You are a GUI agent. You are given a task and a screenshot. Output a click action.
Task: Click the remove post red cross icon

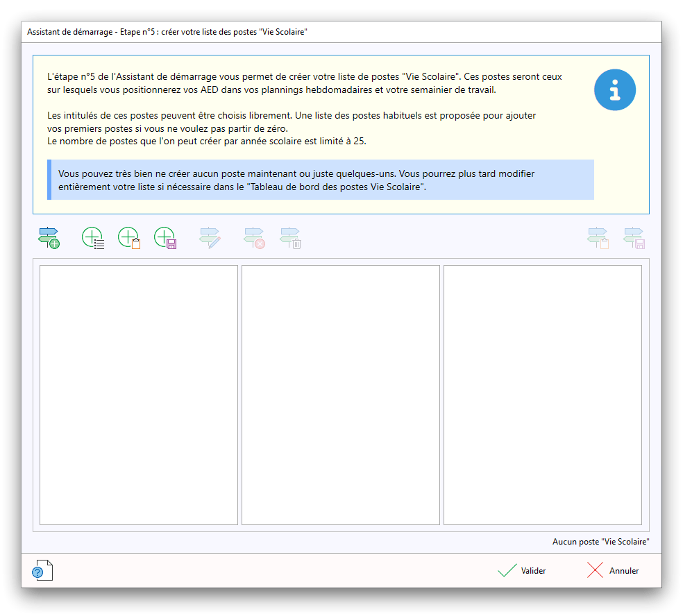coord(254,238)
